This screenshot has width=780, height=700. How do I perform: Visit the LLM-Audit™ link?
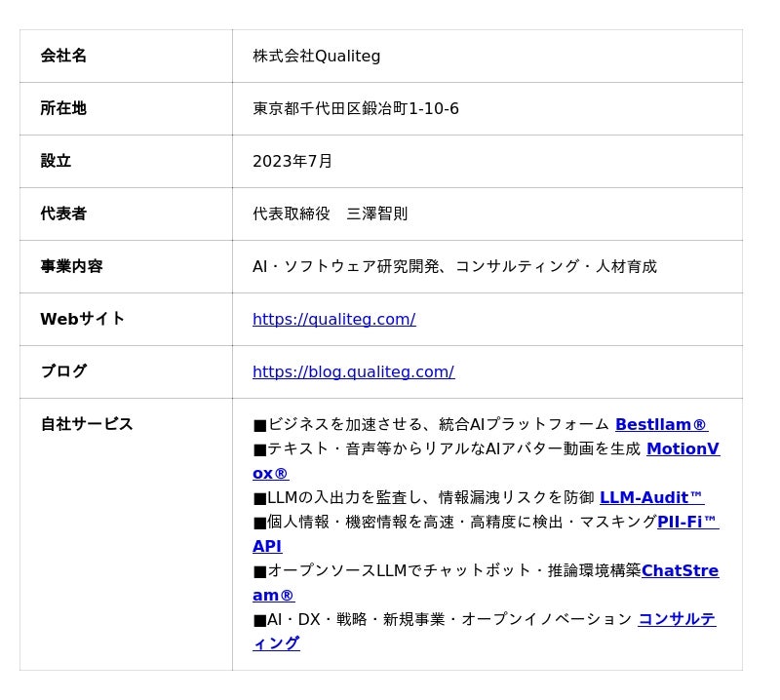(x=651, y=497)
